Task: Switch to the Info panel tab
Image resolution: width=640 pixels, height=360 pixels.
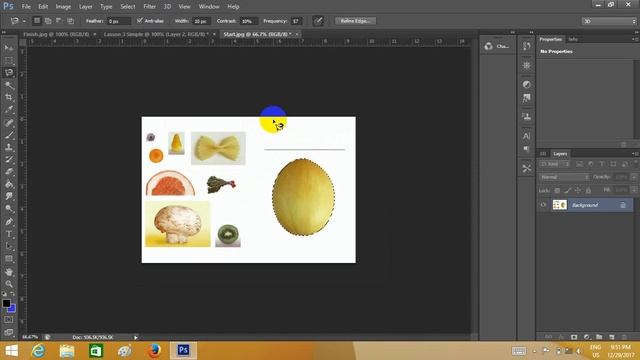Action: [573, 39]
